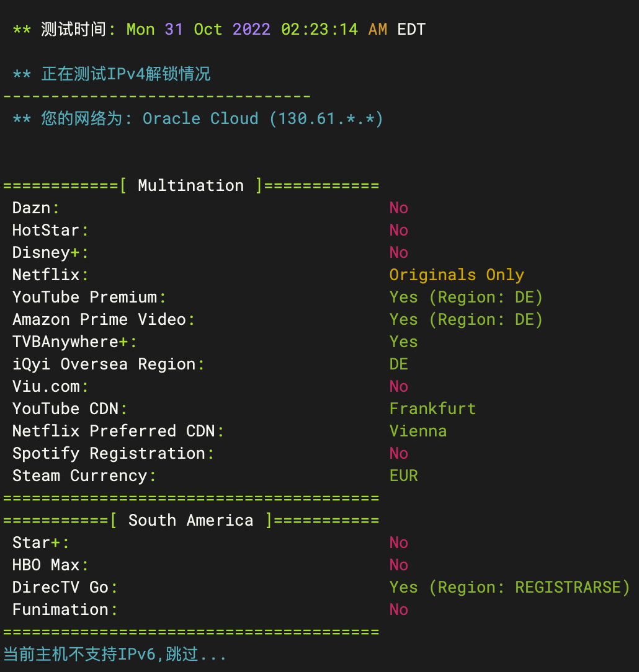Click the EUR Steam Currency value
This screenshot has width=639, height=672.
[403, 475]
